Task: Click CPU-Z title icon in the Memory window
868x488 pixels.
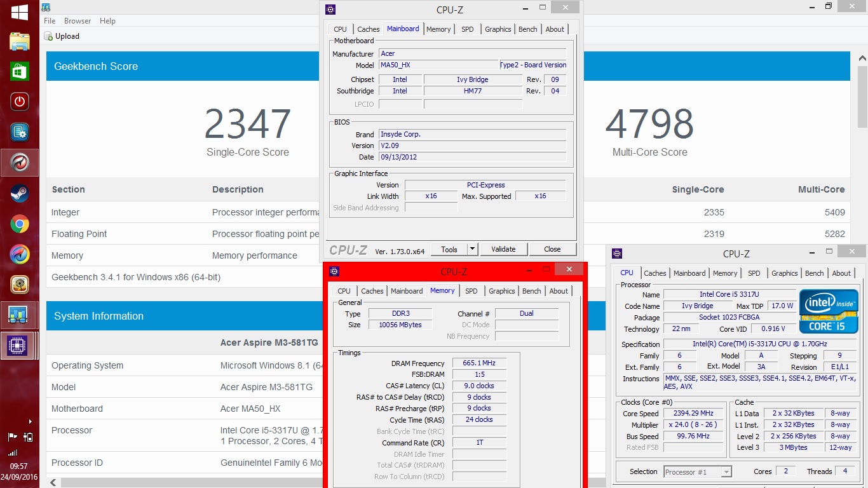Action: [x=335, y=271]
